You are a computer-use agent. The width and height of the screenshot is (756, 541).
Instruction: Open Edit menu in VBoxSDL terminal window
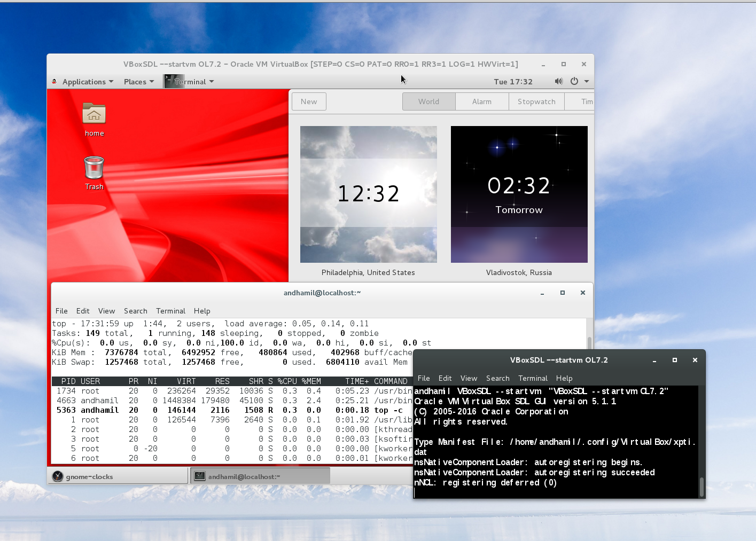coord(445,378)
